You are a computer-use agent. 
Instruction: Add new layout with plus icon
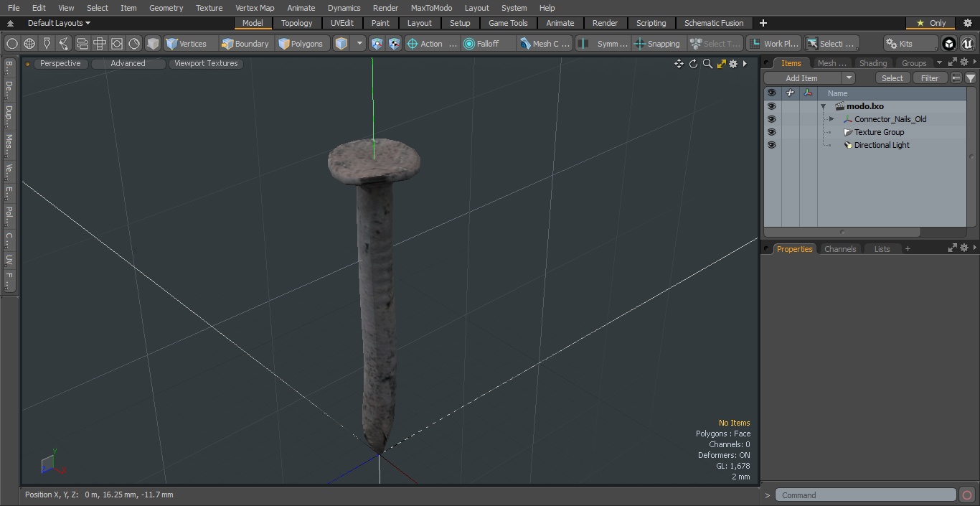point(763,23)
